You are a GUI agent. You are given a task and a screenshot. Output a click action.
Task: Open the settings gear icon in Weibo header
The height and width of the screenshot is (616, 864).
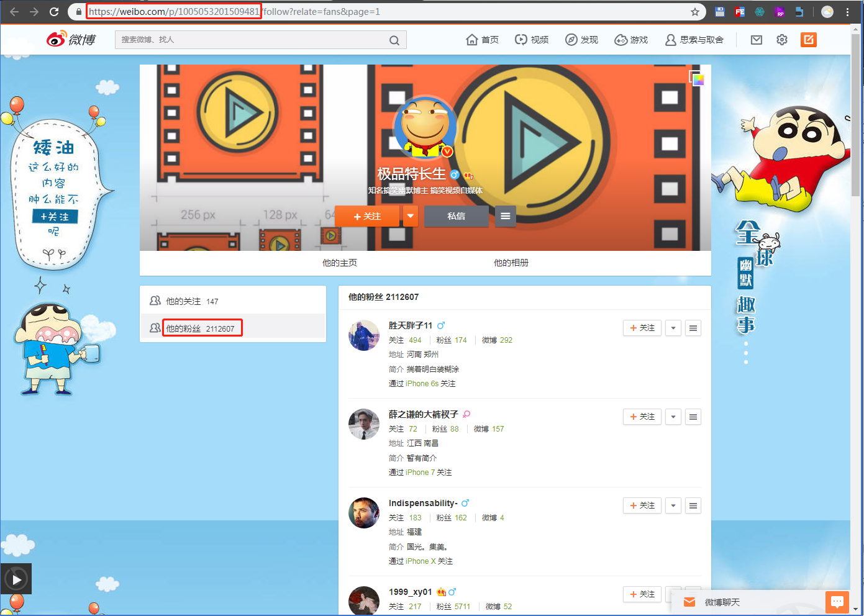point(782,40)
